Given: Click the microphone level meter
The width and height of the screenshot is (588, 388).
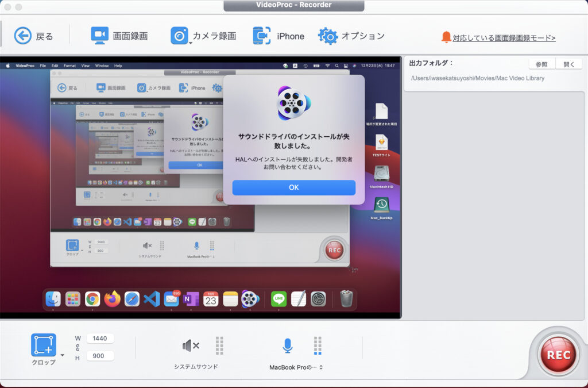Looking at the screenshot, I should coord(318,345).
